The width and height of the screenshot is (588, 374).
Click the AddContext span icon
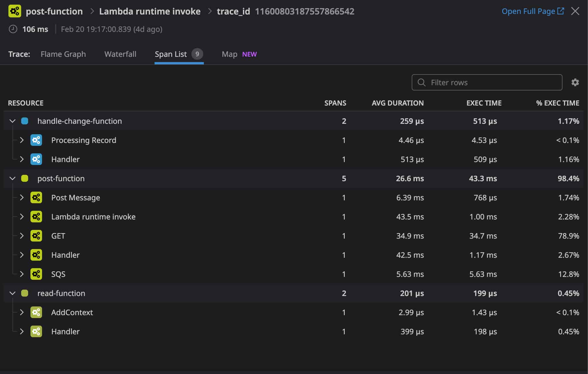(36, 313)
